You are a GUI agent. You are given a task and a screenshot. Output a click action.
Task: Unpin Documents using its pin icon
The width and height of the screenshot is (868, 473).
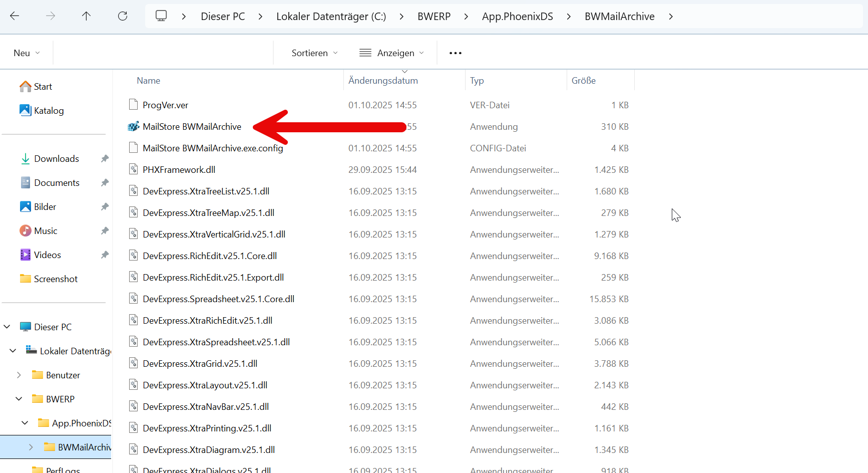tap(105, 183)
